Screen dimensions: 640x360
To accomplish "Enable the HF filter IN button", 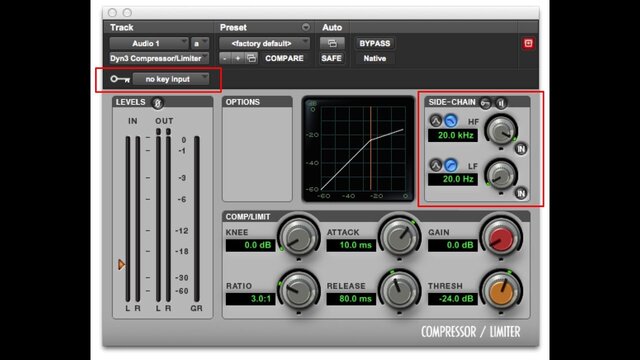I will 521,149.
